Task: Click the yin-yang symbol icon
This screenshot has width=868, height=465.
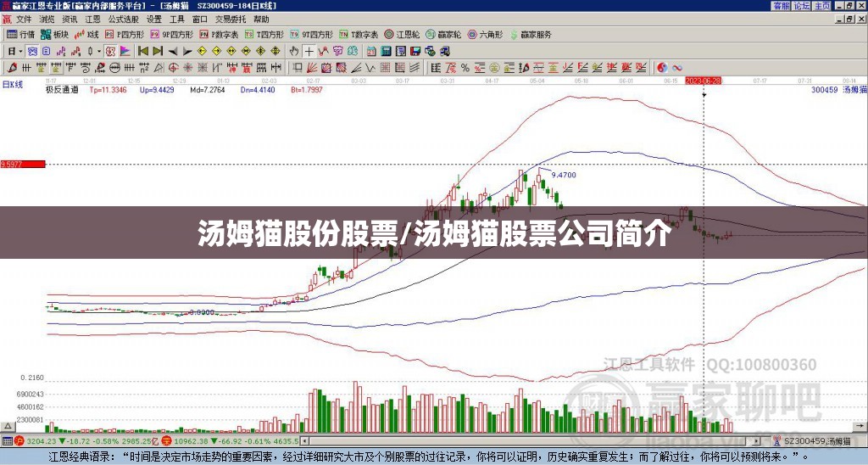Action: pyautogui.click(x=662, y=68)
